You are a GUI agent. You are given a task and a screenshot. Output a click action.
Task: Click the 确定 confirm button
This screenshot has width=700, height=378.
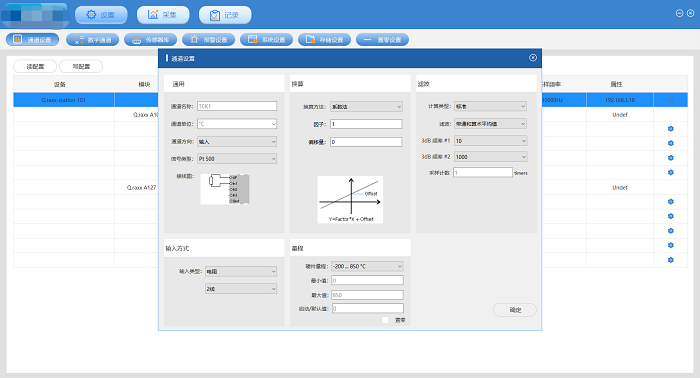click(515, 310)
